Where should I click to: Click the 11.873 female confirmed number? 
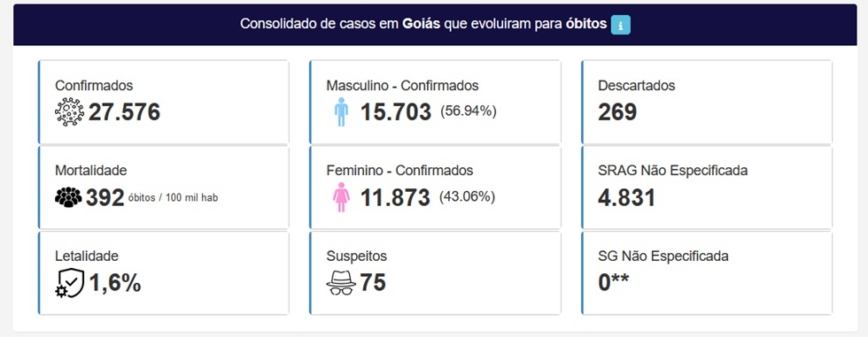(x=395, y=198)
